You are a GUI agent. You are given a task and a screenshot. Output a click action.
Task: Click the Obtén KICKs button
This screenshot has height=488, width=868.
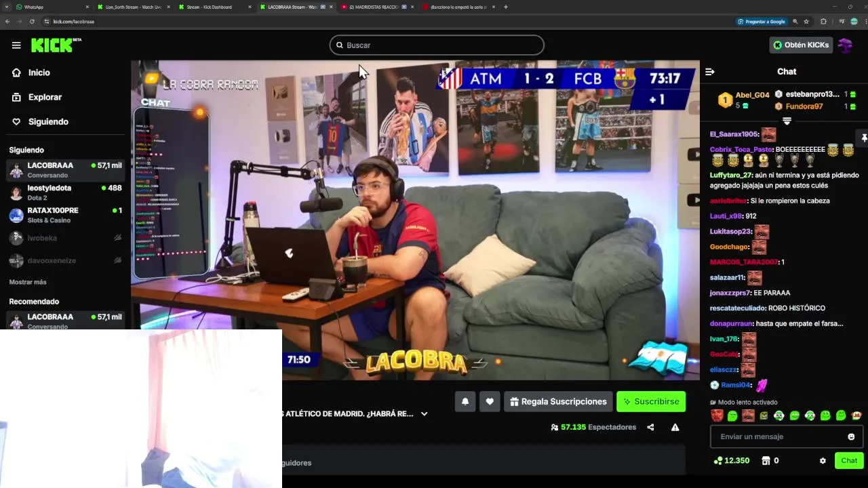(x=802, y=45)
